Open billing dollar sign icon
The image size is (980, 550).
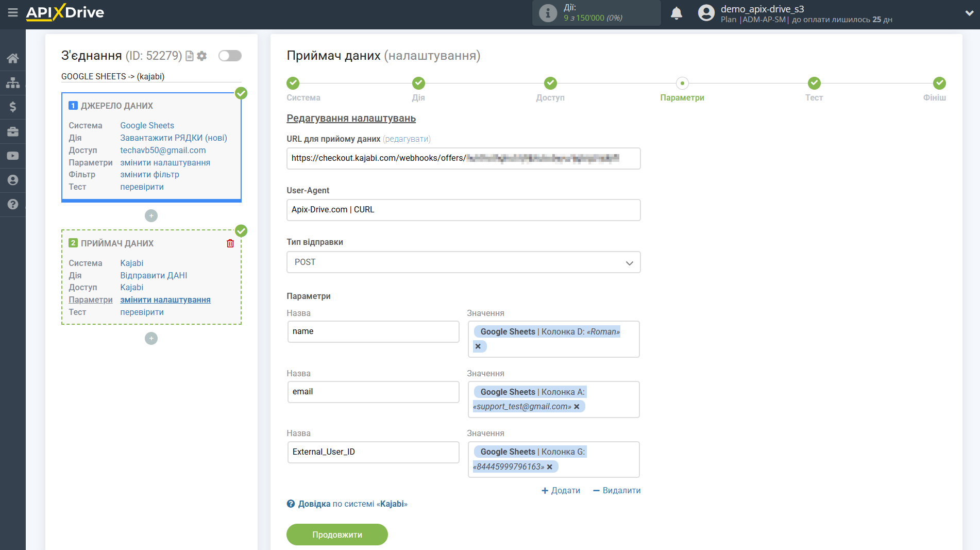12,107
